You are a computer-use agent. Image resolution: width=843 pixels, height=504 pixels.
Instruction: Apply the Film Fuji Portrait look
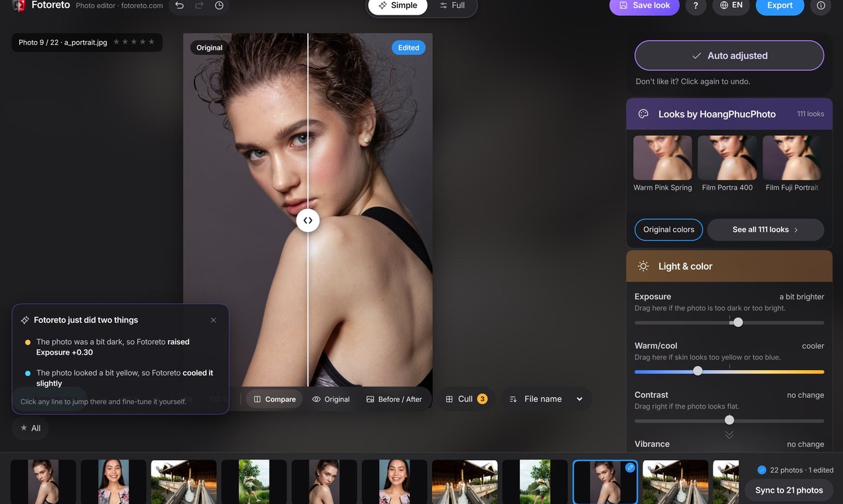(792, 164)
